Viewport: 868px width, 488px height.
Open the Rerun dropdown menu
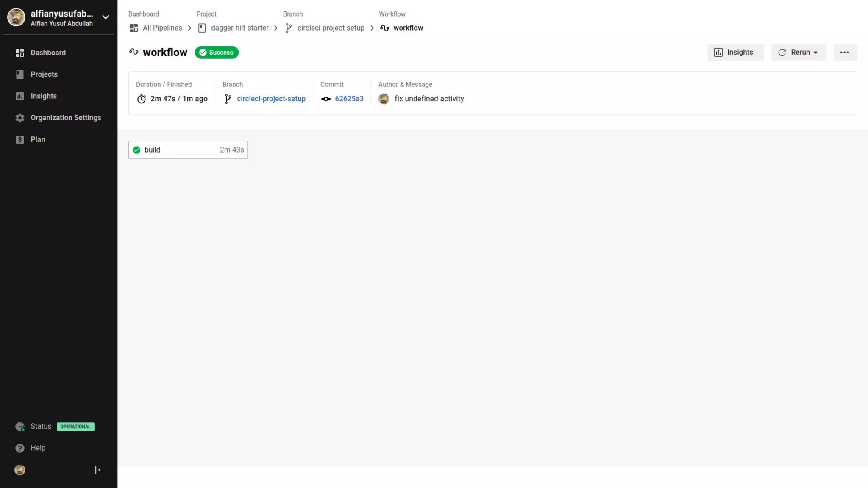click(798, 53)
